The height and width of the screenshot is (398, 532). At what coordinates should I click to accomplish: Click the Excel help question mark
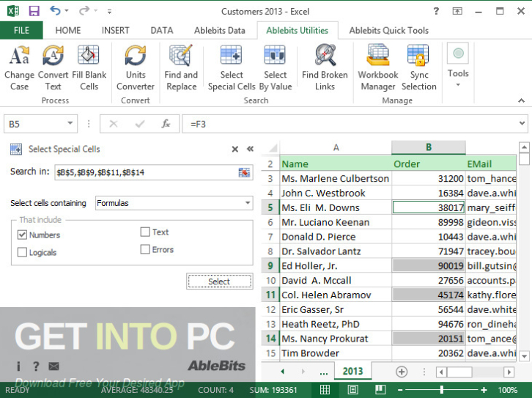click(x=436, y=11)
